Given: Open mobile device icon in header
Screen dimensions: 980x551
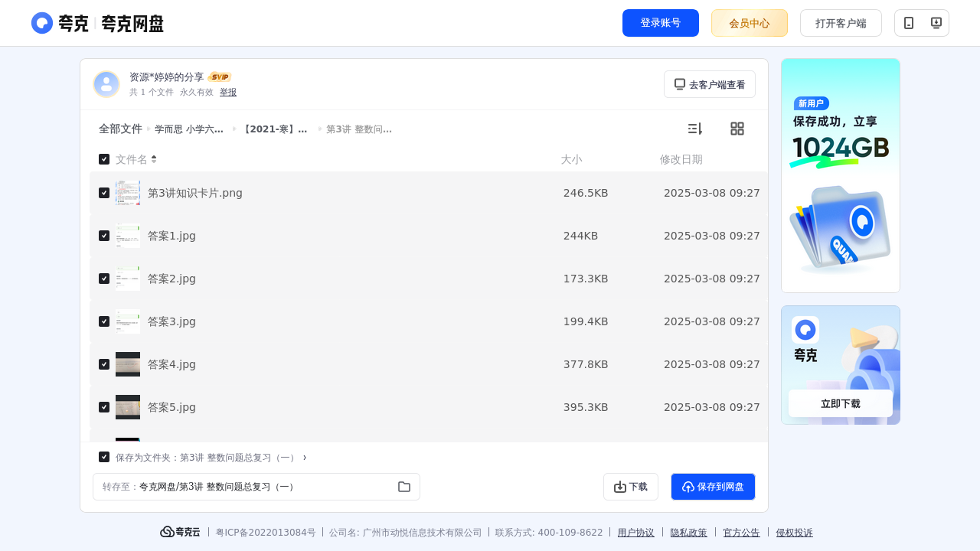Looking at the screenshot, I should [909, 23].
